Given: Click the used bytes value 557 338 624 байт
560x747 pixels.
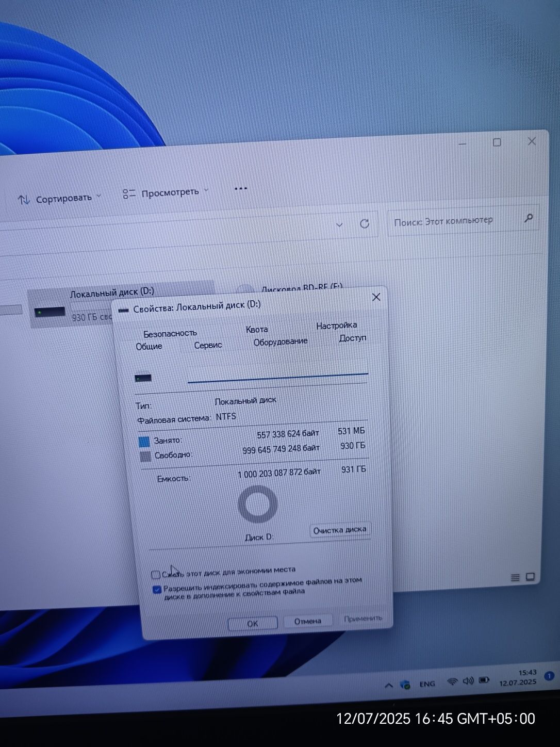Looking at the screenshot, I should pos(288,434).
